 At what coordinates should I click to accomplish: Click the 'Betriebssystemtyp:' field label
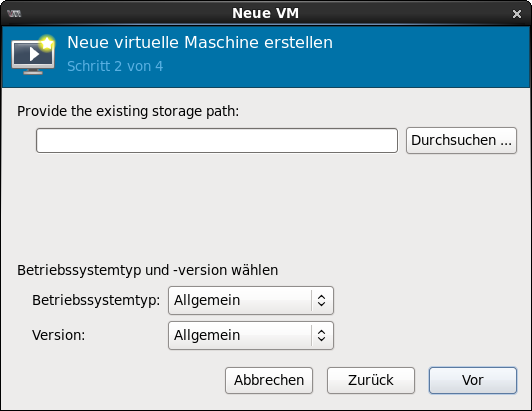click(96, 300)
